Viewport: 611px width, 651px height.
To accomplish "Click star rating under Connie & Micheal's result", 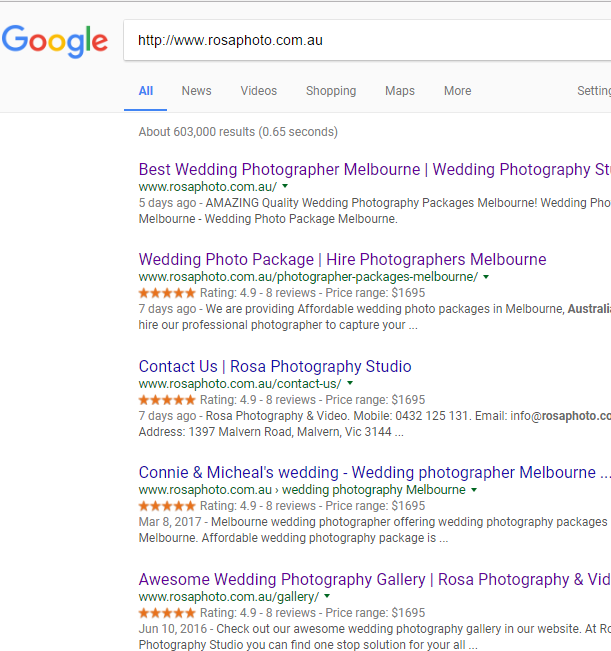I will tap(167, 506).
